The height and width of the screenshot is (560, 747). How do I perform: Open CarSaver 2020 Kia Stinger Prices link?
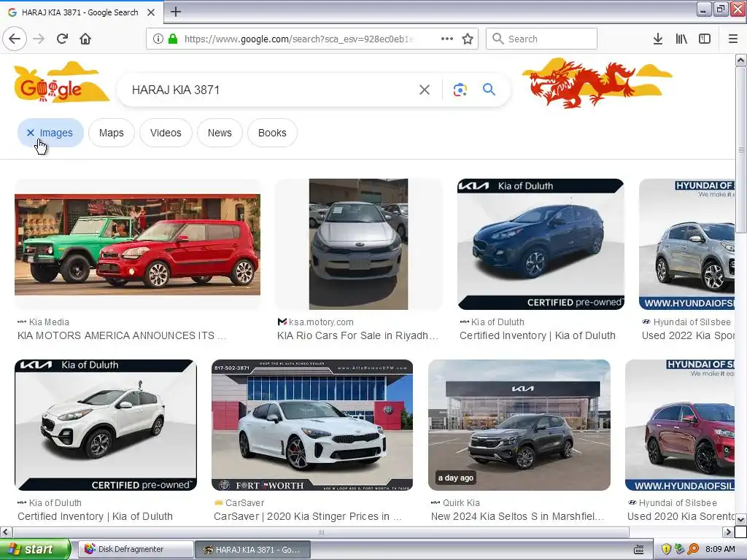pyautogui.click(x=308, y=517)
